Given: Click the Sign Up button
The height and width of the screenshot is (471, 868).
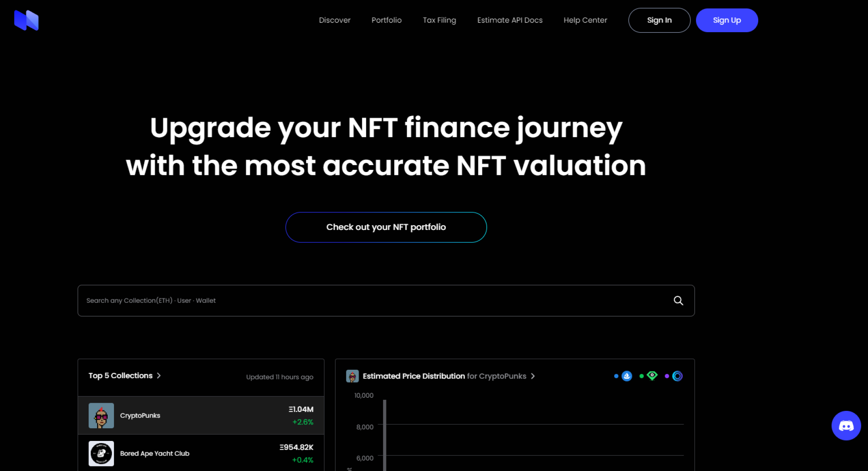Looking at the screenshot, I should point(727,20).
